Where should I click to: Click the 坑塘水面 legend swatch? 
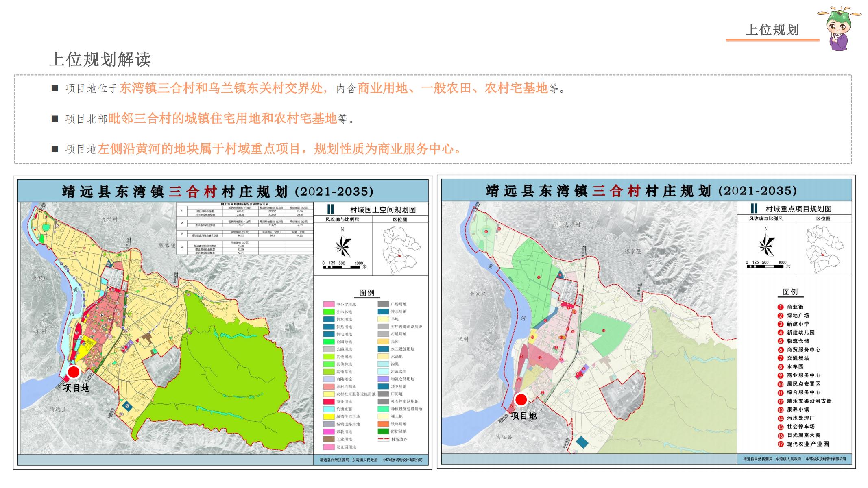pyautogui.click(x=329, y=409)
